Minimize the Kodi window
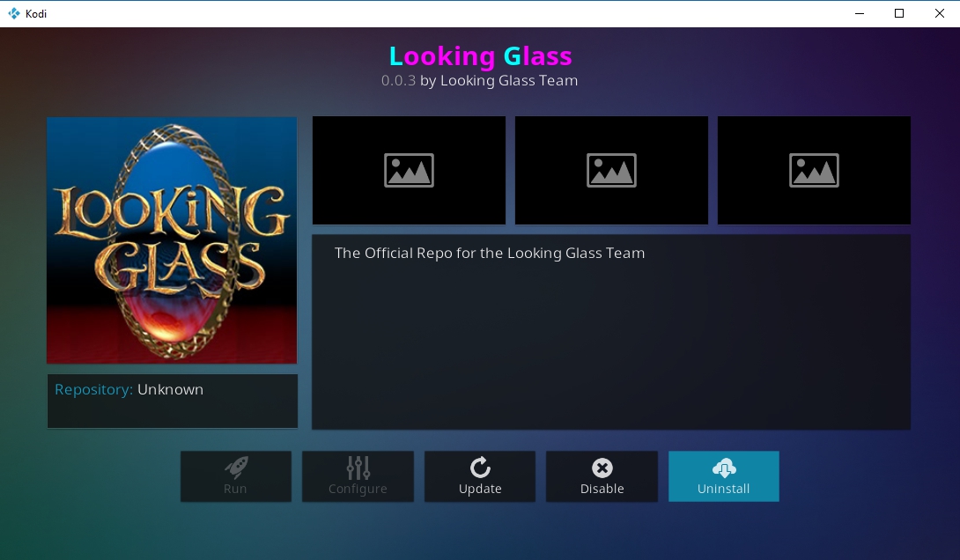Viewport: 960px width, 560px height. (x=860, y=13)
